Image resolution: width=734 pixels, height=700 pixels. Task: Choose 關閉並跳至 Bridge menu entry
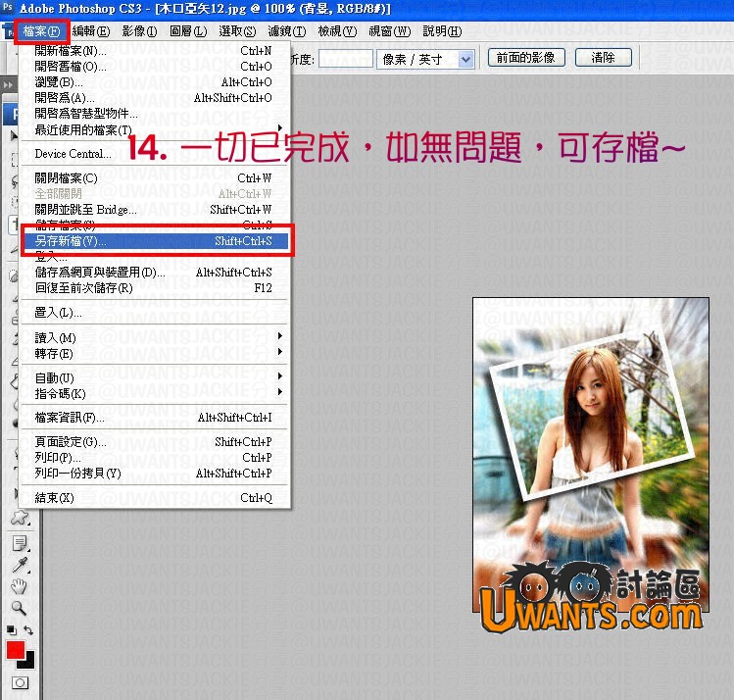click(154, 209)
